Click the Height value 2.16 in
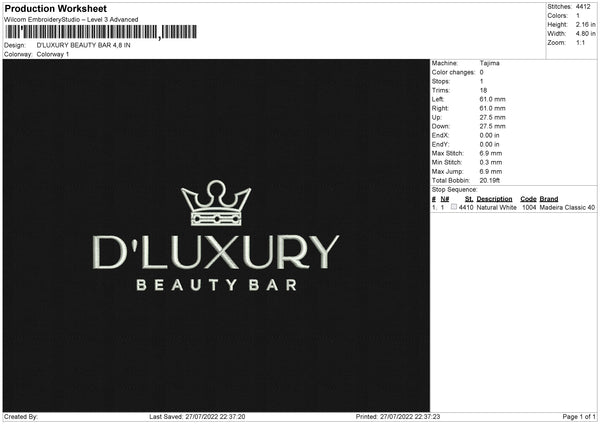Viewport: 600px width, 424px height. click(x=586, y=24)
